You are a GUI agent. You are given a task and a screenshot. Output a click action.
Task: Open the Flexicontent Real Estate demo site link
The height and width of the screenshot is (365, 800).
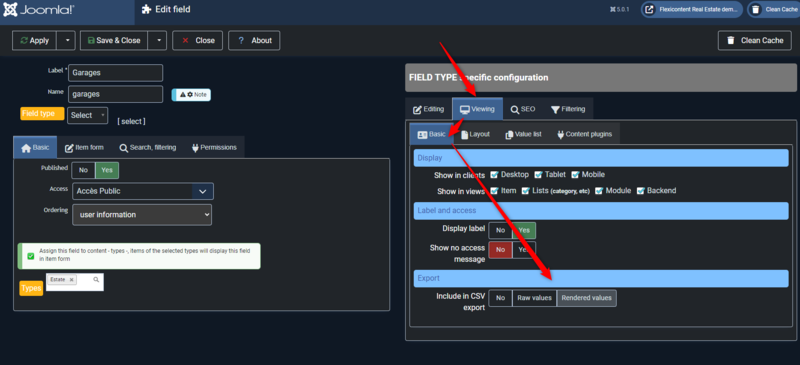[x=691, y=9]
